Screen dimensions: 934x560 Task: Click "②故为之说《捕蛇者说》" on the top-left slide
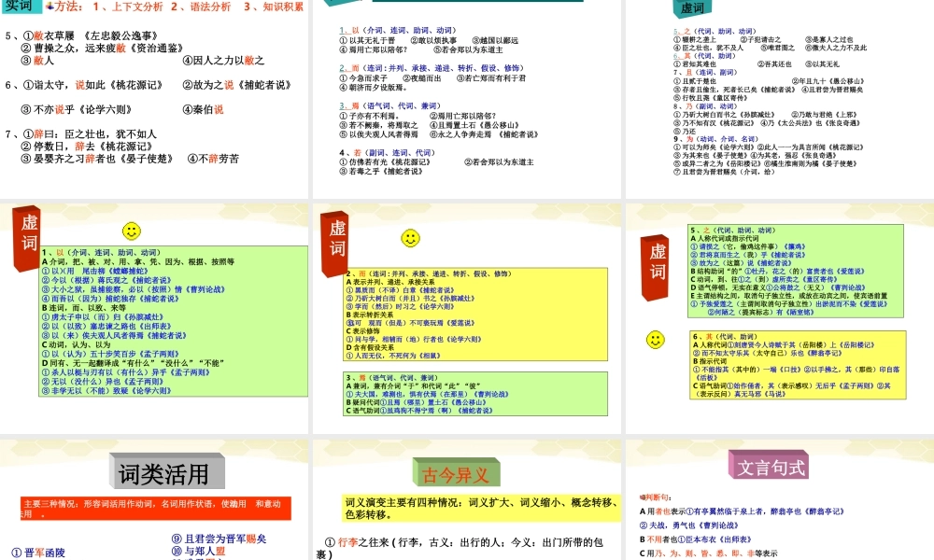tap(236, 85)
